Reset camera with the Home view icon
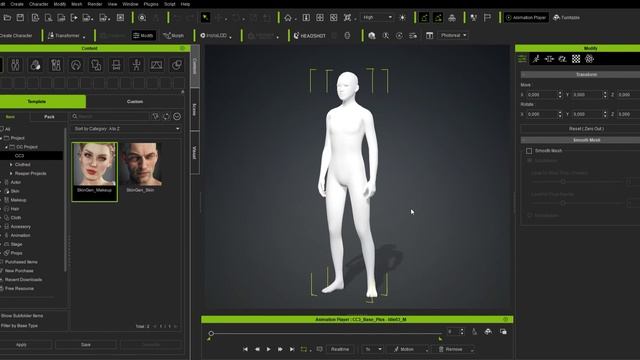 coord(288,18)
